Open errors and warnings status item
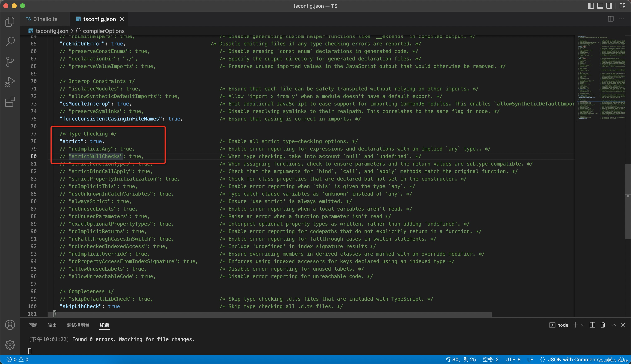 (x=18, y=359)
